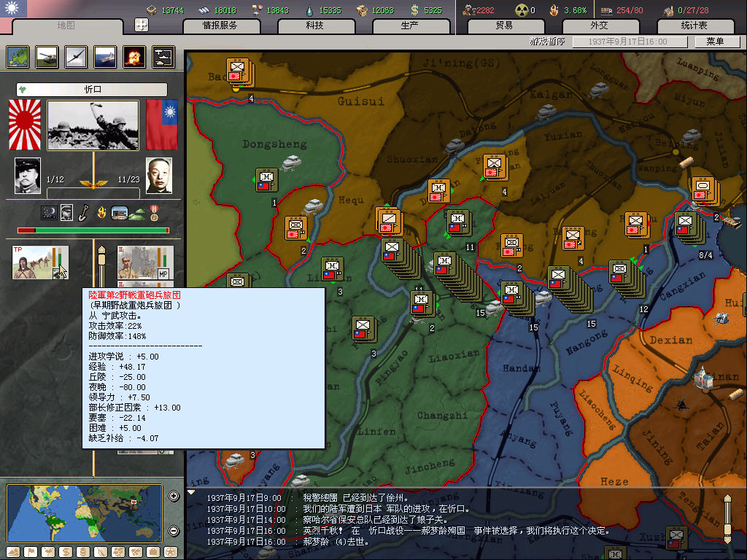Click the 忻口 province name bar
The image size is (747, 560).
click(92, 89)
